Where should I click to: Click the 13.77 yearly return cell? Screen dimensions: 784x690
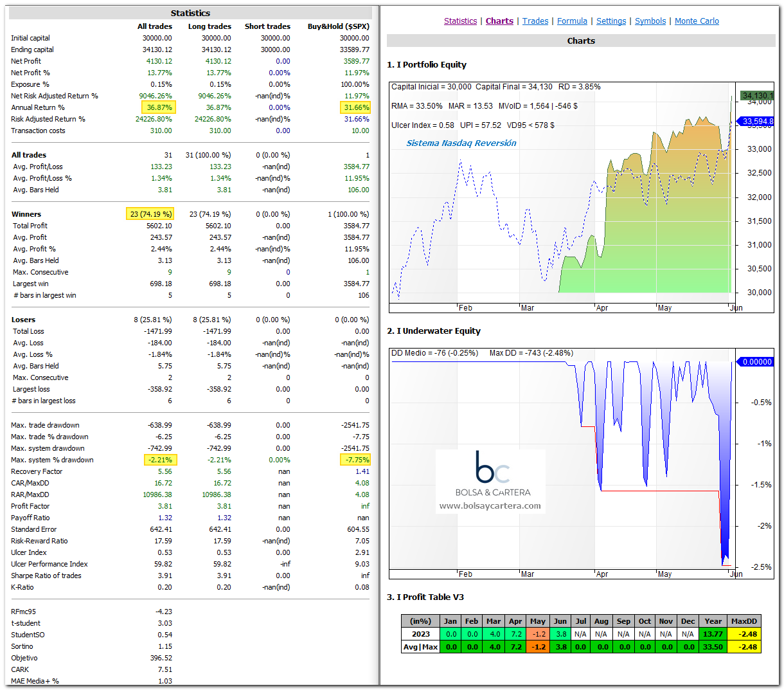pos(713,633)
